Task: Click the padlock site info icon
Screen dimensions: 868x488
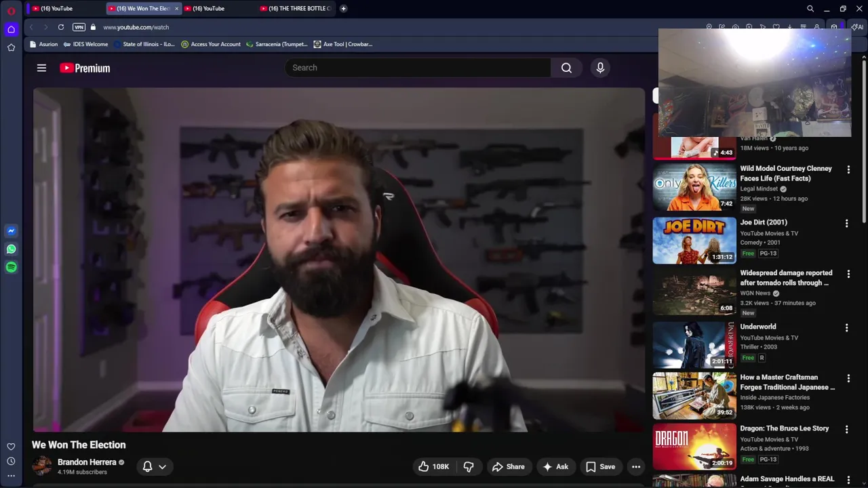Action: [x=94, y=27]
